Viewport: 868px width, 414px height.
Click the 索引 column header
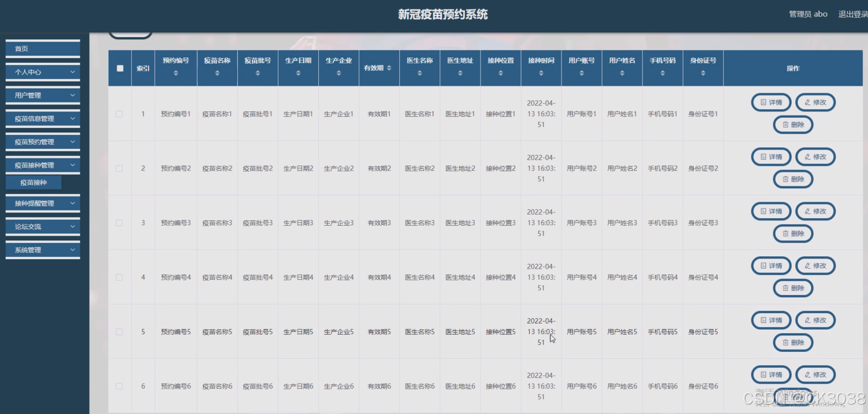(x=143, y=69)
